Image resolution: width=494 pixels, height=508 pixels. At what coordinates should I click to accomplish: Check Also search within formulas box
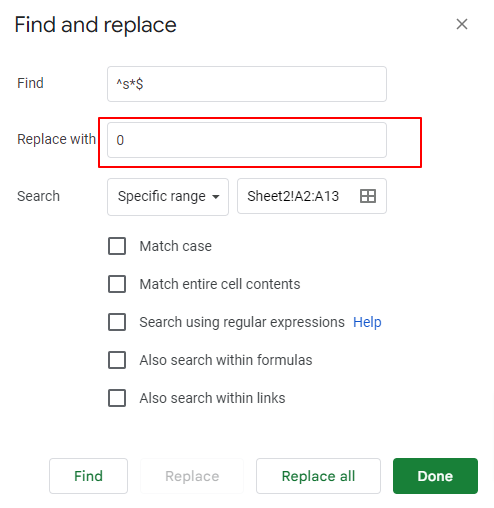tap(117, 360)
